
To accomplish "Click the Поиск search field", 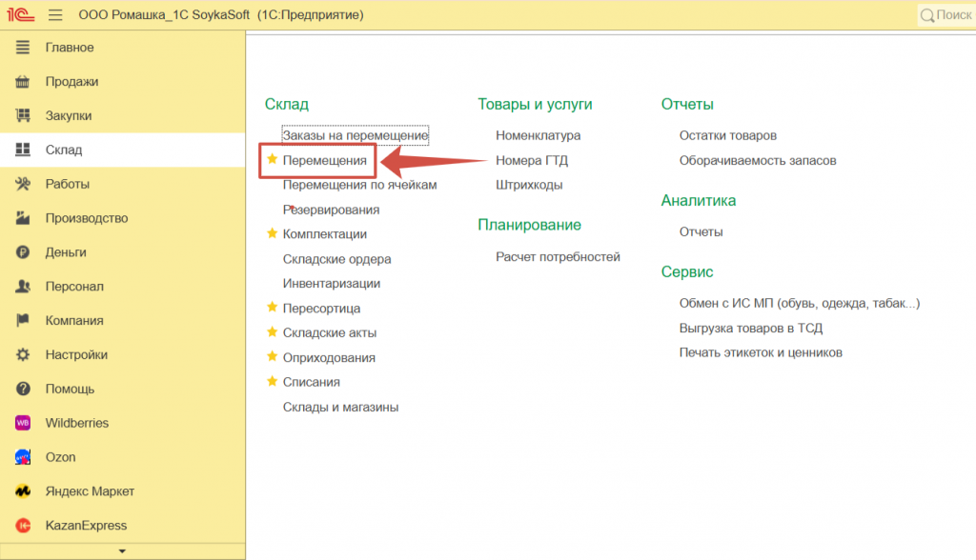I will pyautogui.click(x=945, y=15).
